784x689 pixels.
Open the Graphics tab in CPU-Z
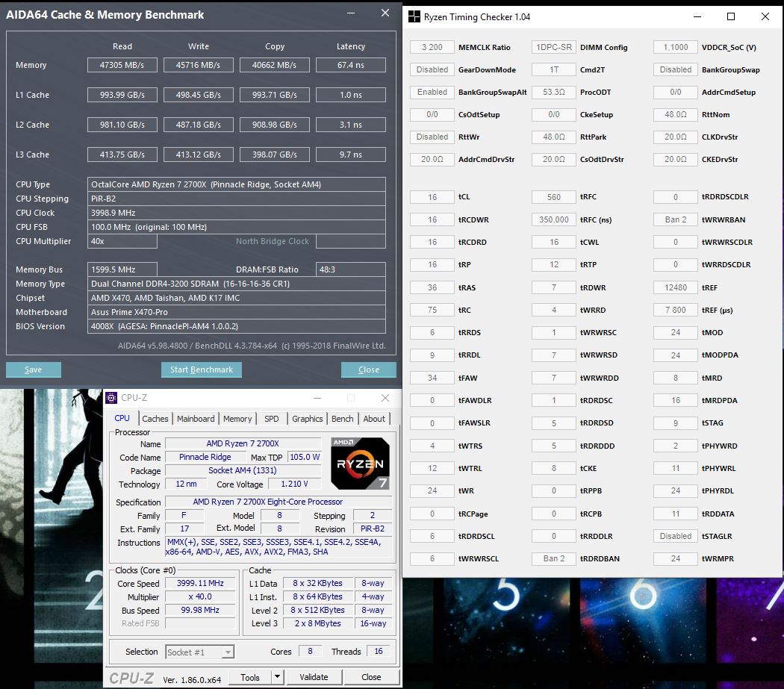click(x=308, y=419)
